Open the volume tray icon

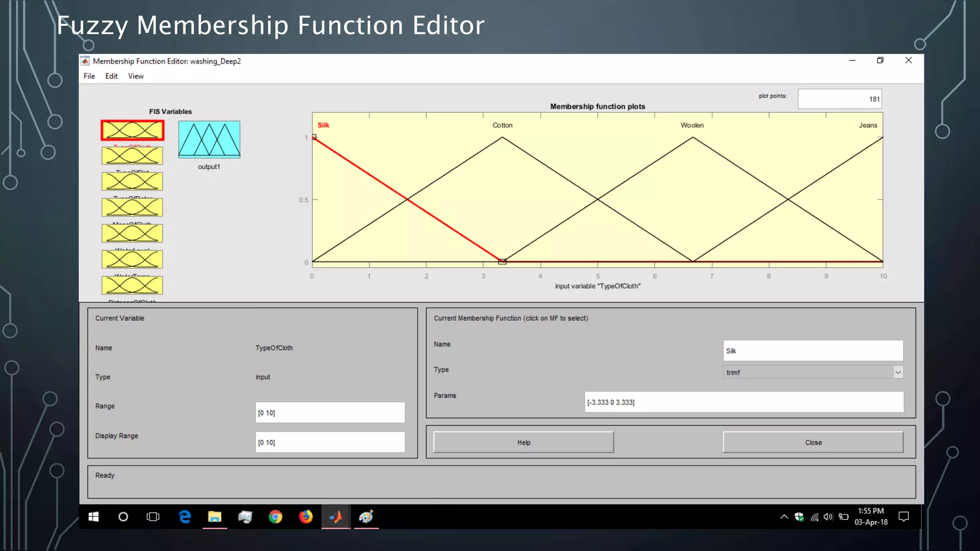tap(828, 517)
